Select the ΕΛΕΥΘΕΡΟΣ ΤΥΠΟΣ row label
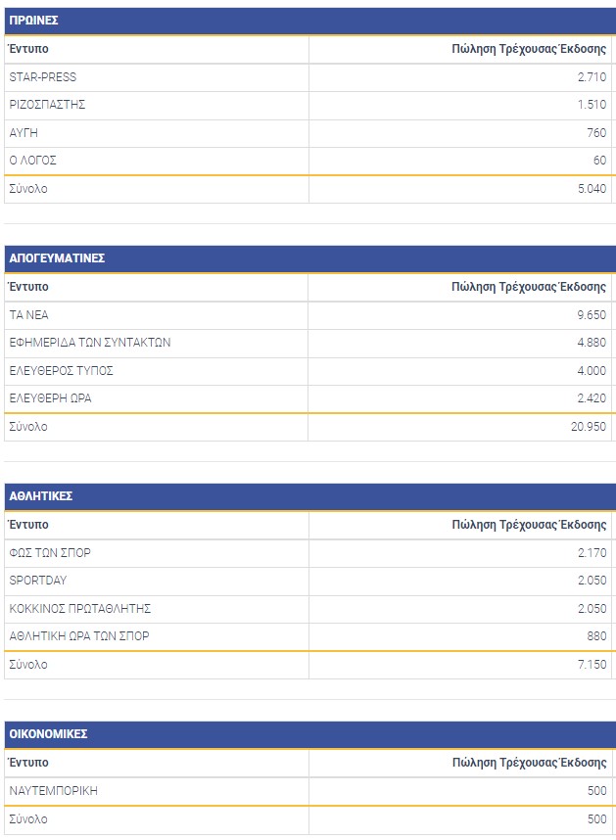The height and width of the screenshot is (840, 616). tap(61, 371)
